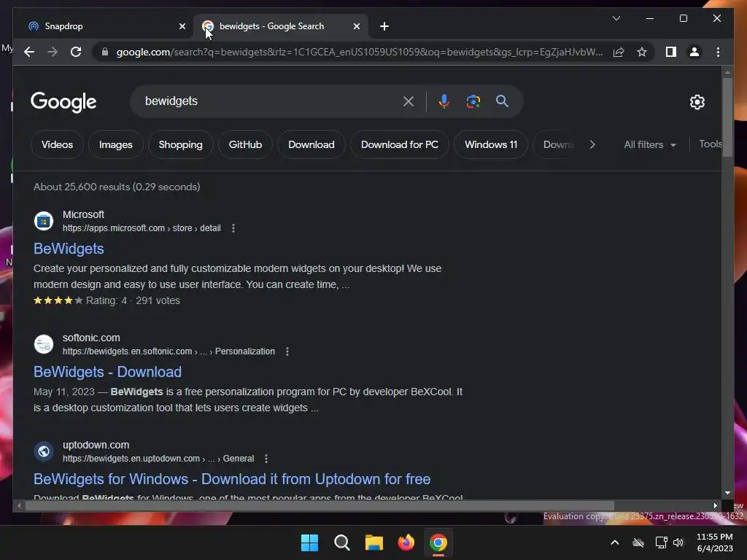Open Firefox from the taskbar
747x560 pixels.
[x=406, y=542]
